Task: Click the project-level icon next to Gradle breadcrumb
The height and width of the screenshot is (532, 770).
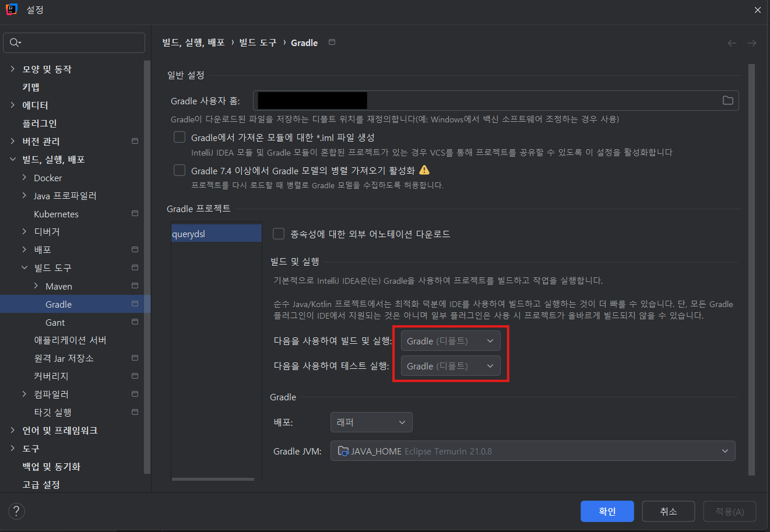Action: [x=332, y=42]
